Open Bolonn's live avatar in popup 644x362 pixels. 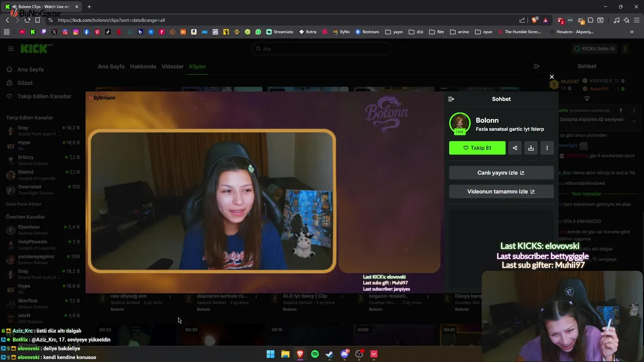tap(460, 124)
